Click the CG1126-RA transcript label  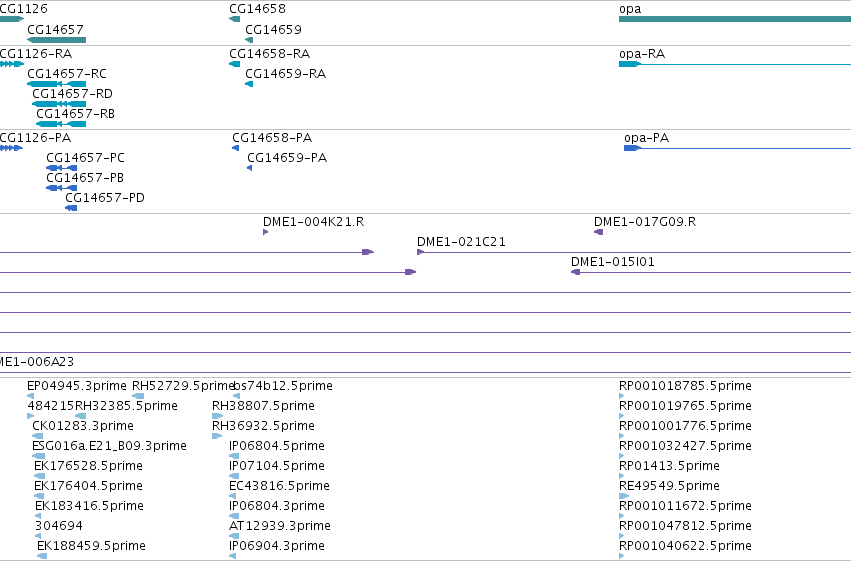[x=36, y=54]
